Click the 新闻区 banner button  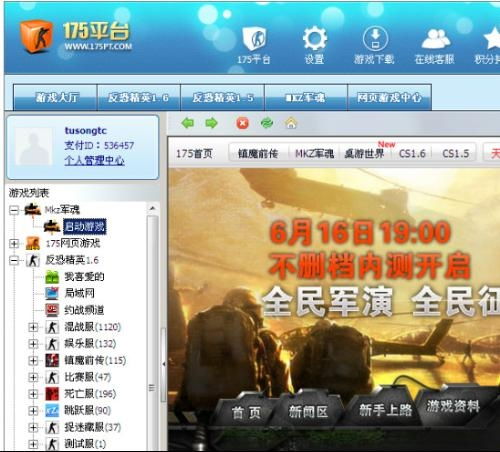coord(308,412)
